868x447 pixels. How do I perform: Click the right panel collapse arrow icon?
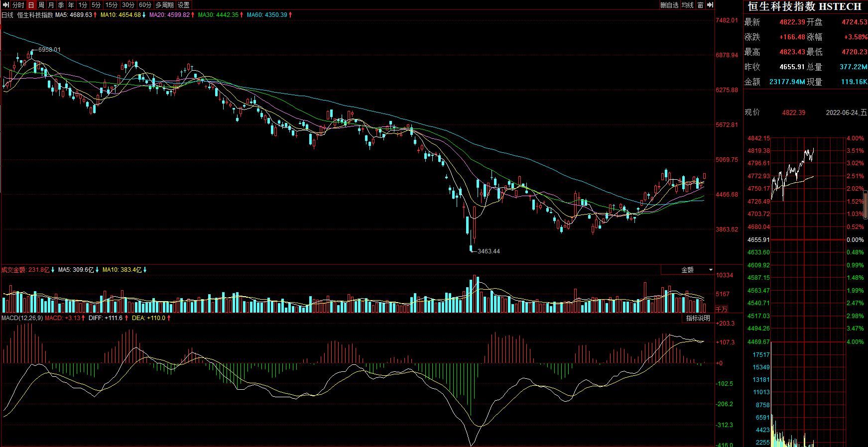pos(710,5)
